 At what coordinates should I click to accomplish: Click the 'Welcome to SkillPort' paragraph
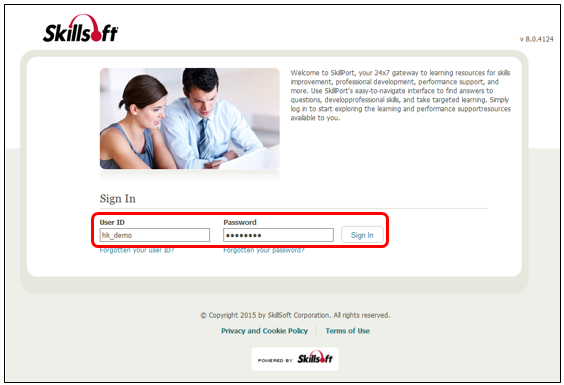click(x=400, y=95)
